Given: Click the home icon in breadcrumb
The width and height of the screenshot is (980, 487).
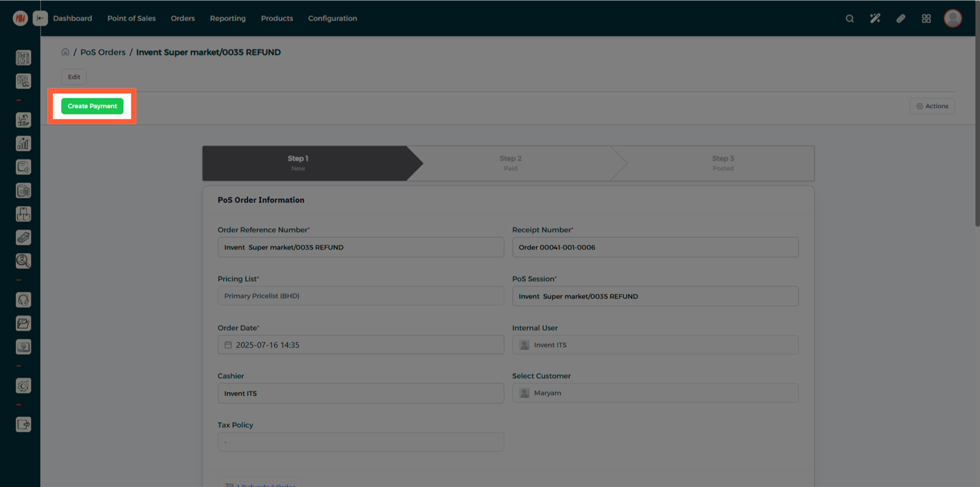Looking at the screenshot, I should 65,52.
